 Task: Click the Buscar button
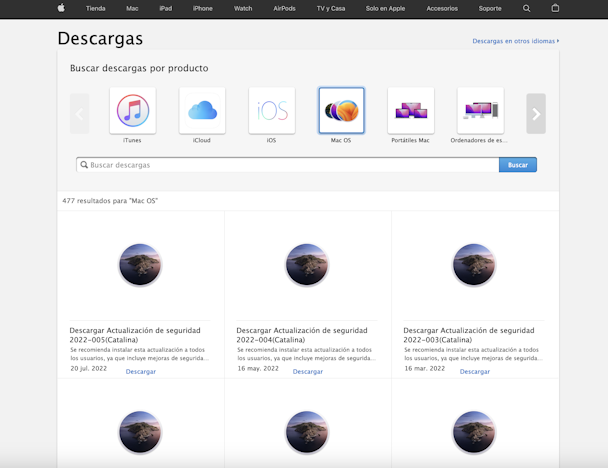point(518,165)
